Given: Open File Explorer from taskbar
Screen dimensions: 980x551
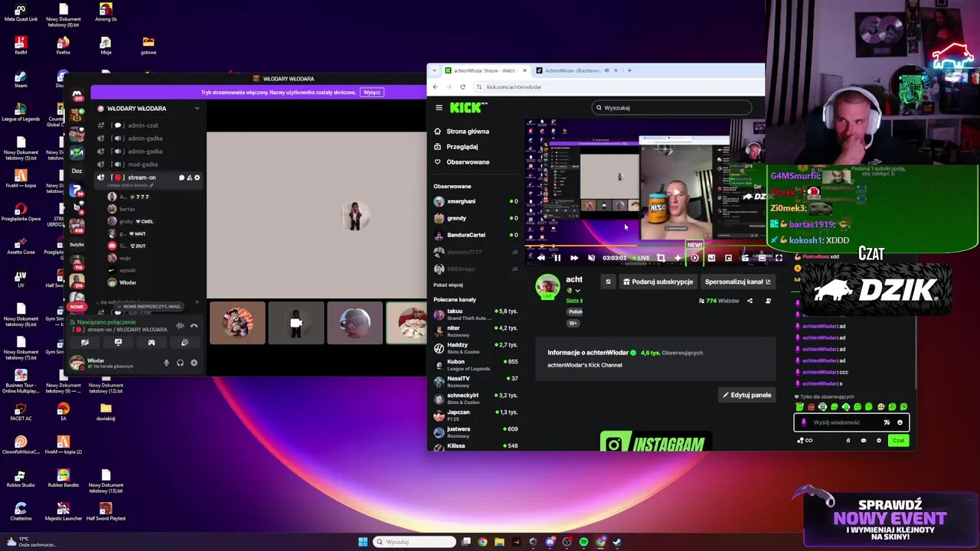Looking at the screenshot, I should [499, 542].
